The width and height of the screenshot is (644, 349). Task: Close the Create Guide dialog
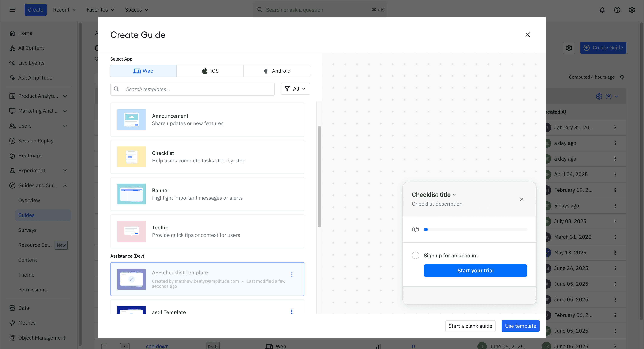point(528,35)
